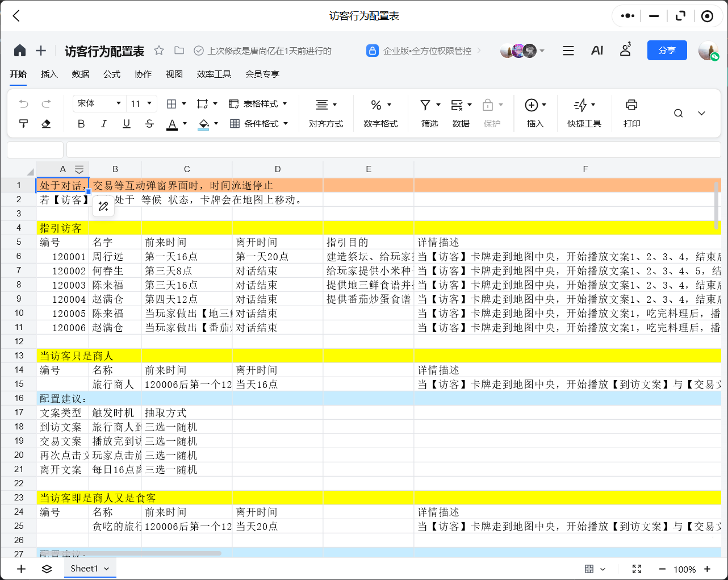Switch to the 数据 tab
Image resolution: width=728 pixels, height=580 pixels.
coord(81,74)
